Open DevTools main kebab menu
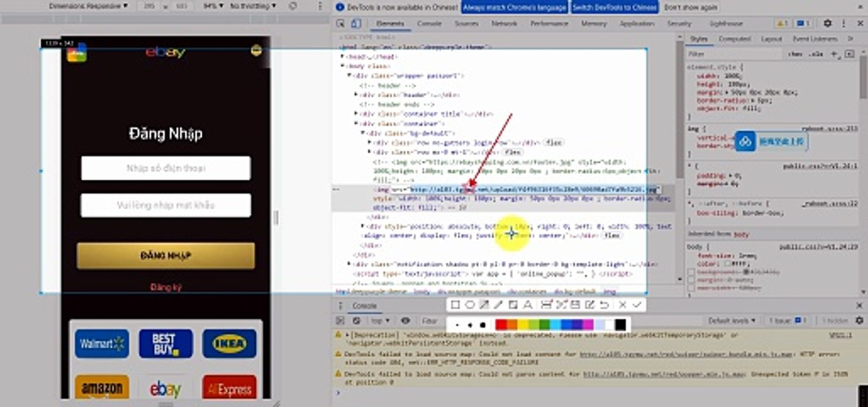The width and height of the screenshot is (868, 407). click(844, 24)
